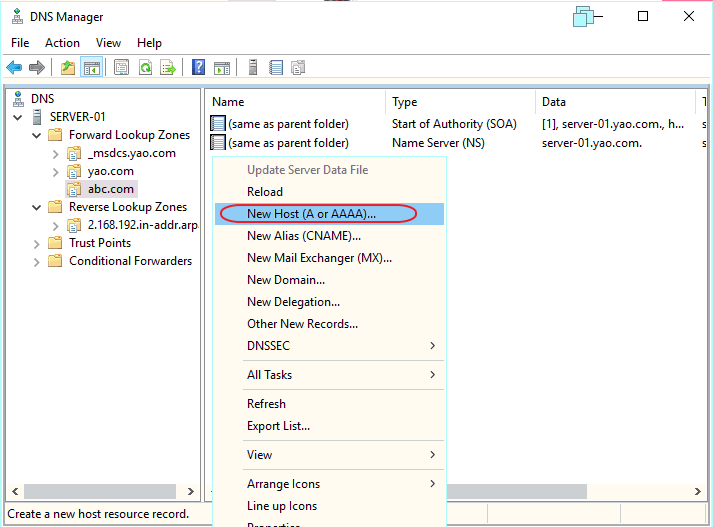Open the Action menu in menu bar

62,43
